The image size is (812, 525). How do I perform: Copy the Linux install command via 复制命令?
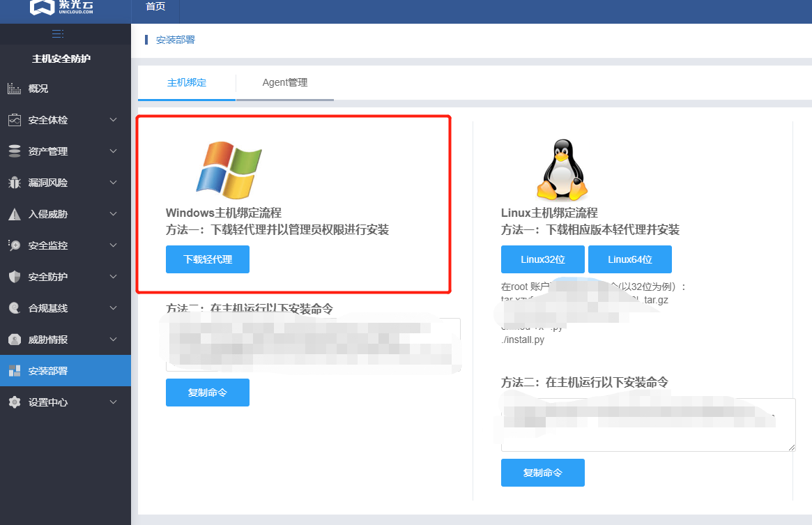tap(543, 473)
